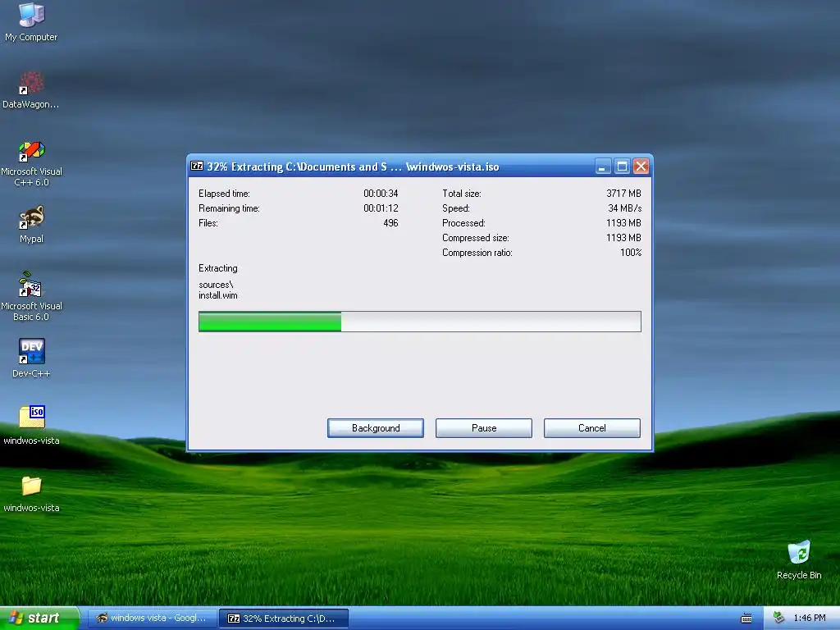Viewport: 840px width, 630px height.
Task: Switch to the windows vista Google taskbar item
Action: coord(152,618)
